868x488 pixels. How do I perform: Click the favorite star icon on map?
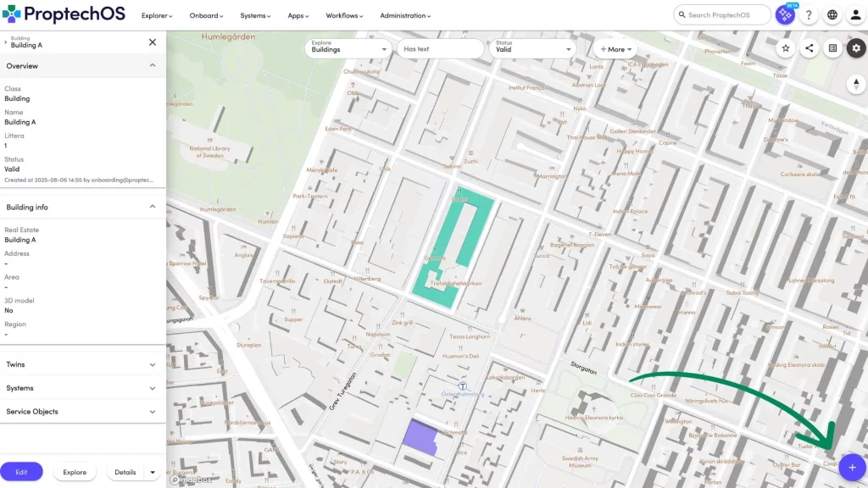(786, 48)
